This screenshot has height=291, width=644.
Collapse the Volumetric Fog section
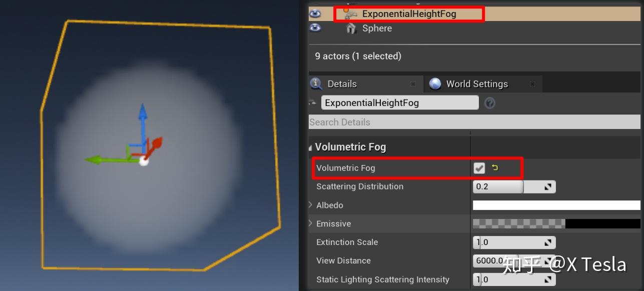click(311, 147)
